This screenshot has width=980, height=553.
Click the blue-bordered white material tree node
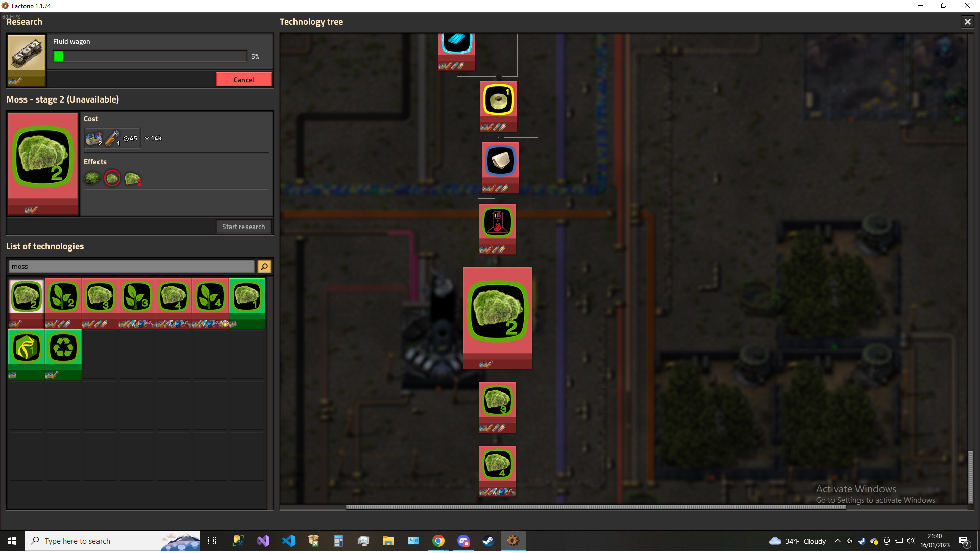(x=501, y=167)
